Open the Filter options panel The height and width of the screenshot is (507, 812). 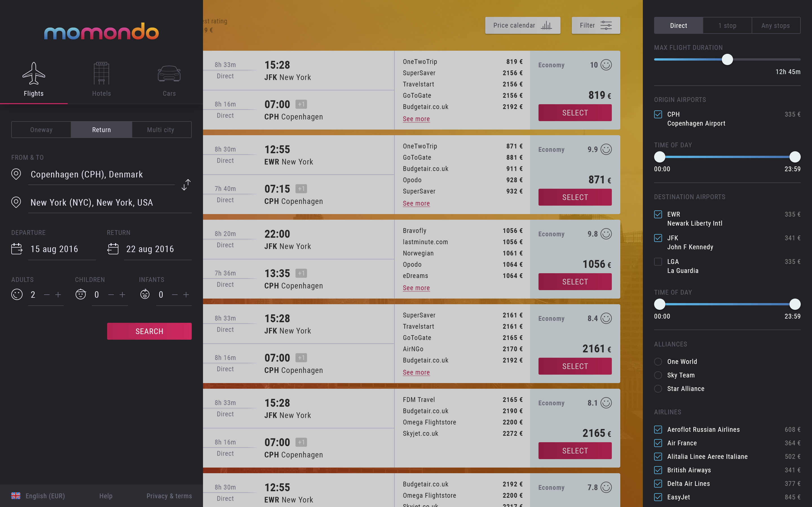(x=595, y=25)
